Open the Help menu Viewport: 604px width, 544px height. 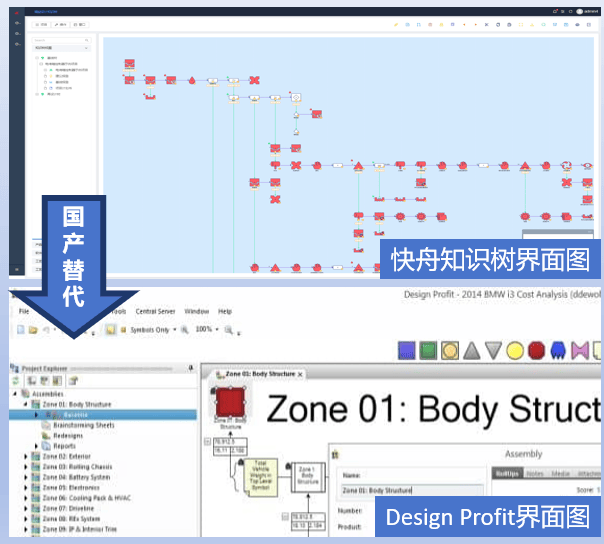tap(225, 311)
